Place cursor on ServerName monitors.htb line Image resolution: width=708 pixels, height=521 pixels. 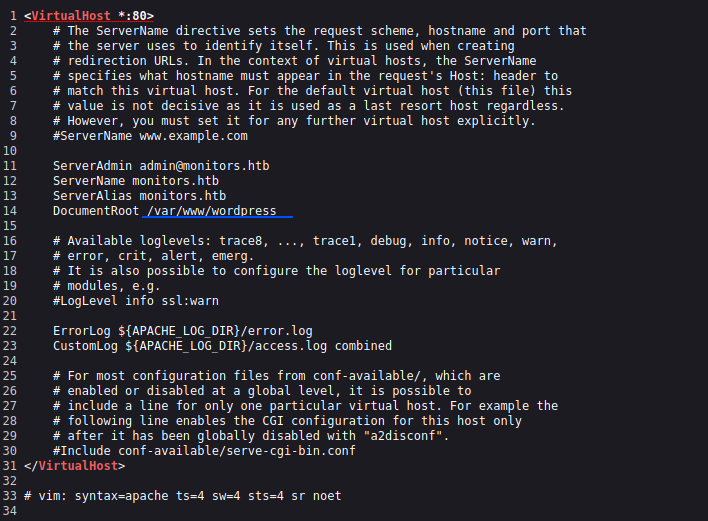[x=135, y=180]
